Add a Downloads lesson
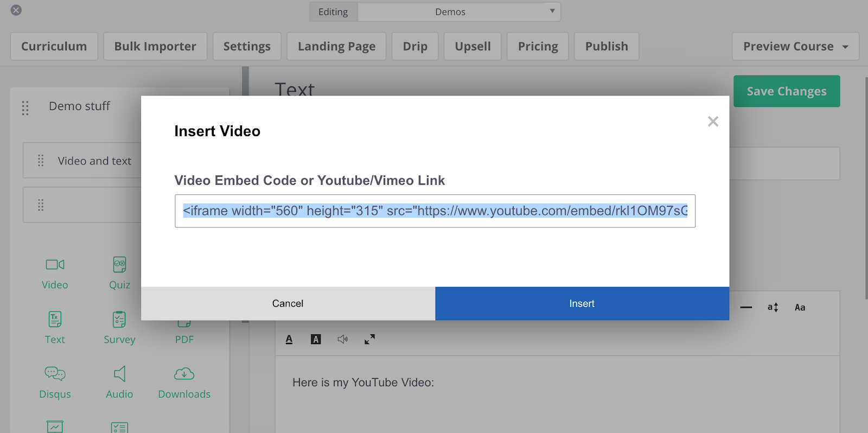This screenshot has width=868, height=433. [184, 383]
